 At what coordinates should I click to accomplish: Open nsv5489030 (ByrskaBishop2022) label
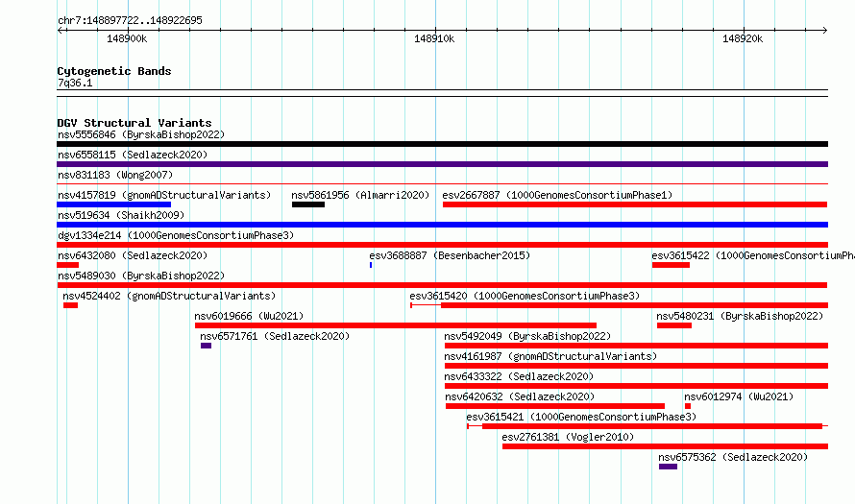141,276
